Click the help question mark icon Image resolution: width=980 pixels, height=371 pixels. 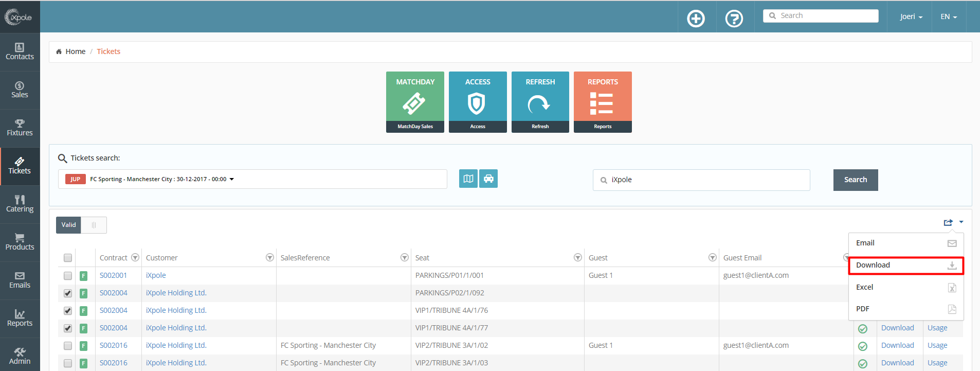pos(734,19)
